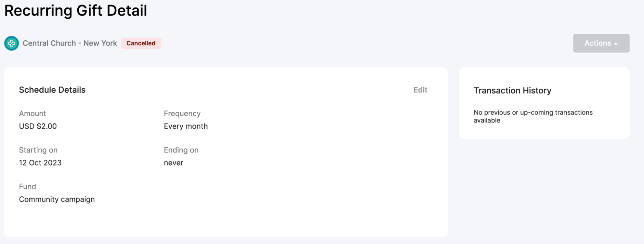Click the no transactions available message
Image resolution: width=644 pixels, height=244 pixels.
point(533,116)
